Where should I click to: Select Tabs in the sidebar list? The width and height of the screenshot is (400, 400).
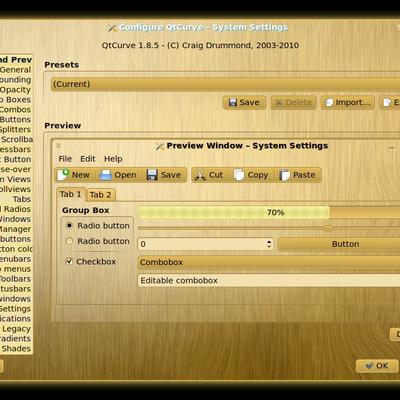[x=21, y=199]
